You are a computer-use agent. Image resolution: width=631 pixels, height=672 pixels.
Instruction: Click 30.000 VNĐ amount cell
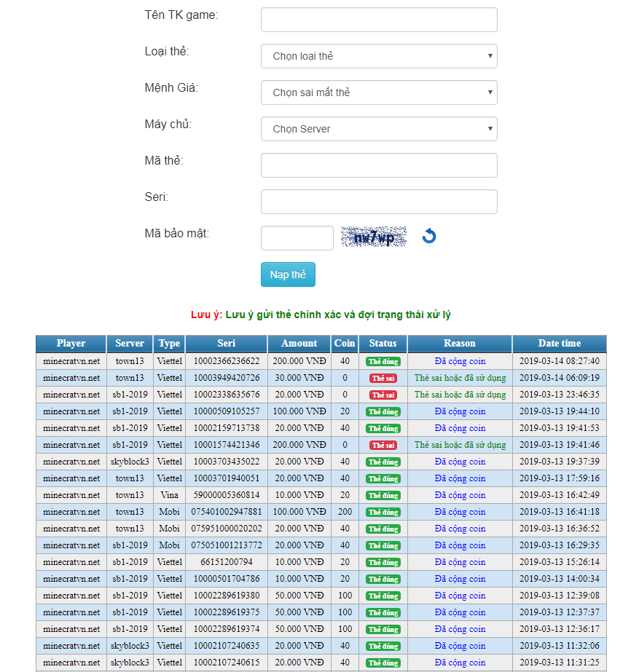click(x=299, y=378)
